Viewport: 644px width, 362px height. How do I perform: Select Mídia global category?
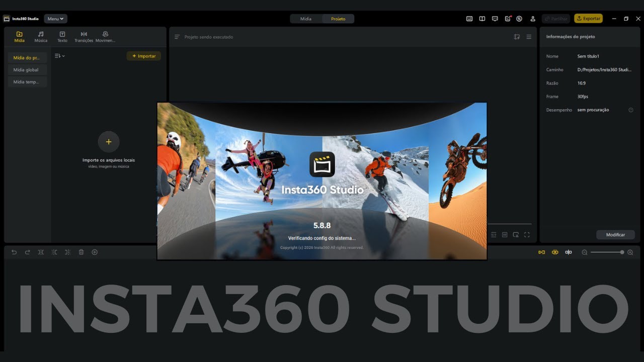coord(27,70)
